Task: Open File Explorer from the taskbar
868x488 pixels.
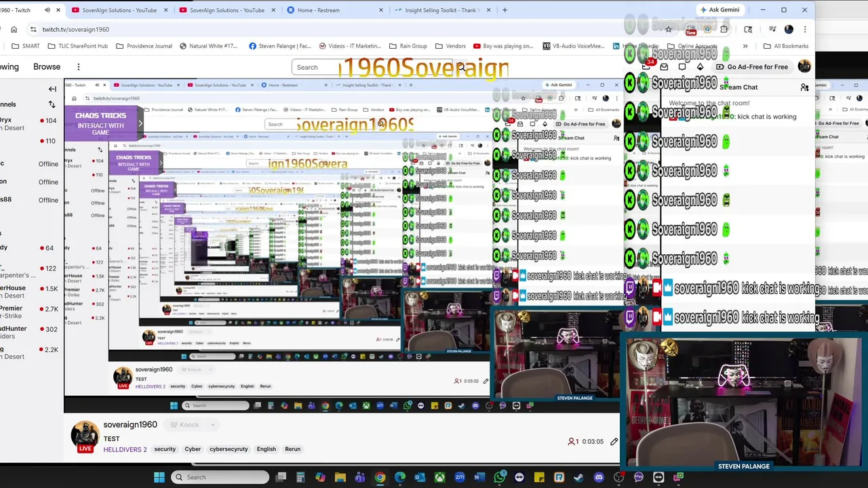Action: pos(340,477)
